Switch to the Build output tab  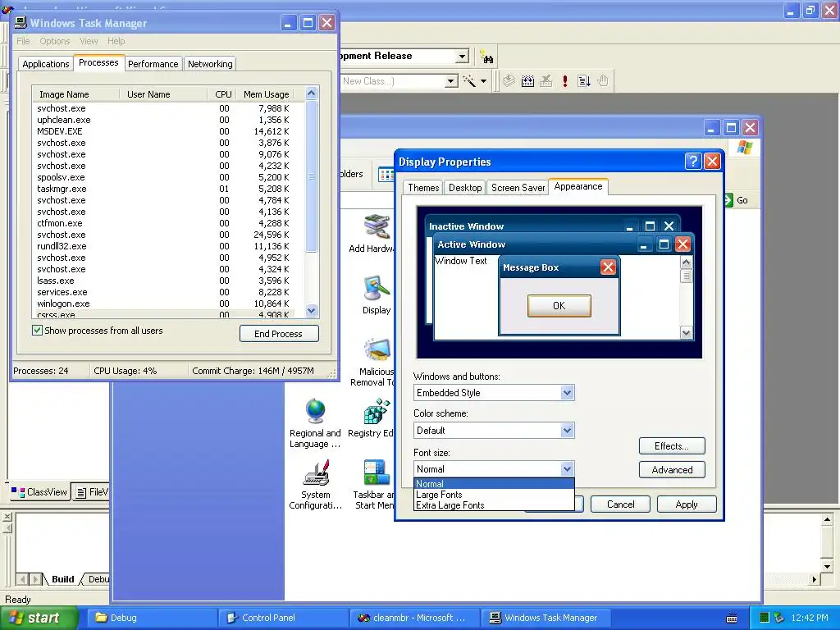[x=62, y=579]
